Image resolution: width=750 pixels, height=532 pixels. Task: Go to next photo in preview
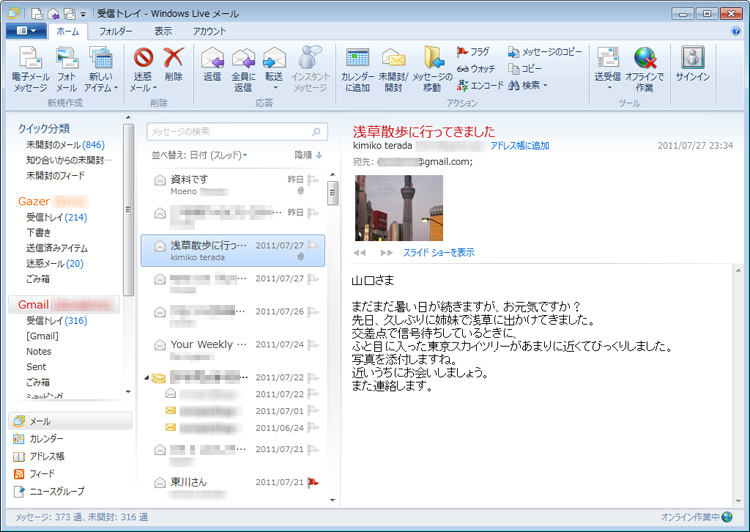[386, 253]
